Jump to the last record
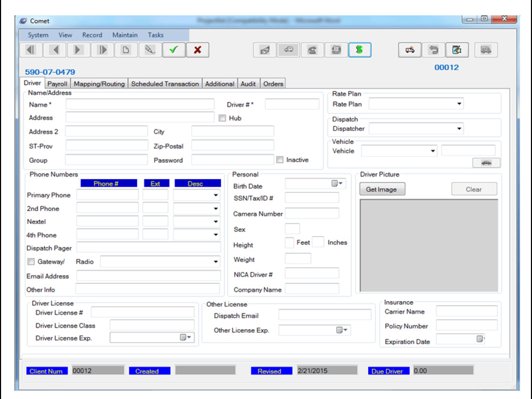Image resolution: width=532 pixels, height=399 pixels. click(x=102, y=50)
